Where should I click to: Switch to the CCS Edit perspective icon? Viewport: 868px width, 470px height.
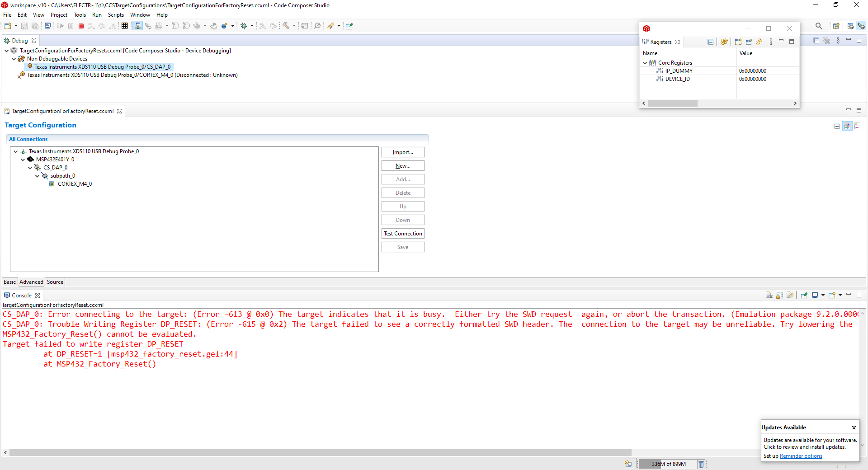coord(851,26)
